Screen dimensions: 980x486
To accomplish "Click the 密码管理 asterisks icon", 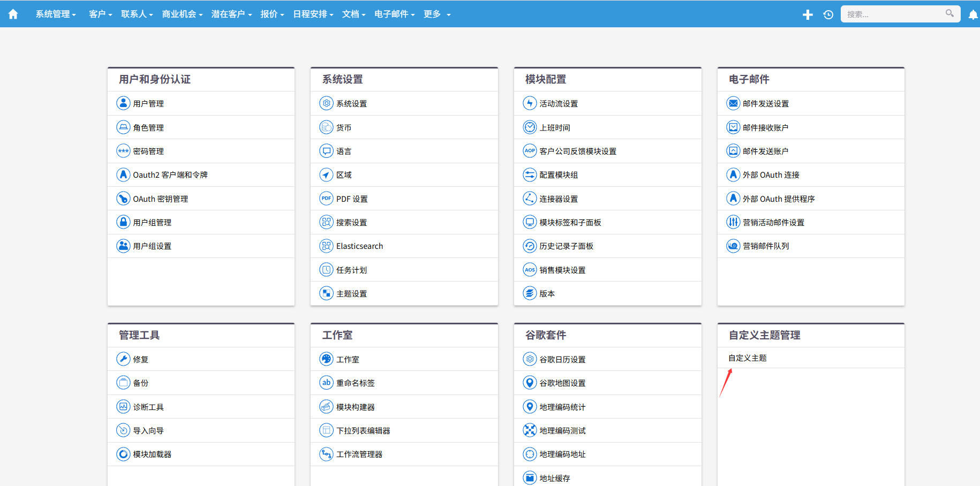I will tap(123, 150).
